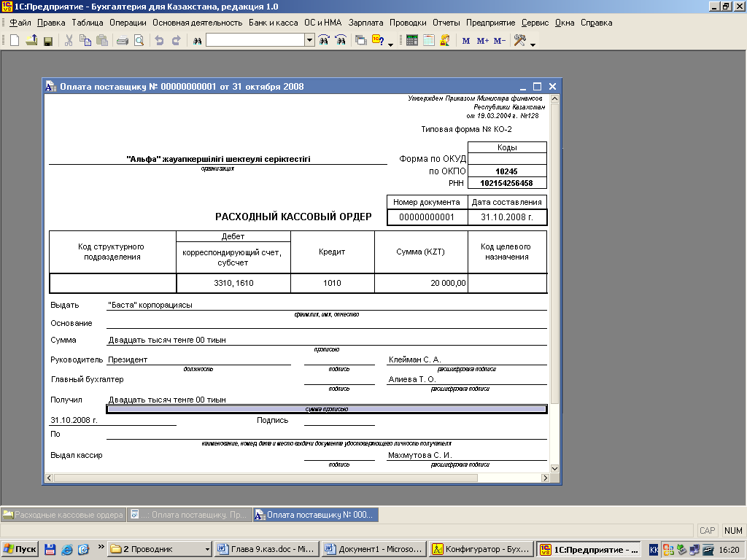The image size is (747, 560).
Task: Open the Предприятие menu
Action: pyautogui.click(x=490, y=23)
